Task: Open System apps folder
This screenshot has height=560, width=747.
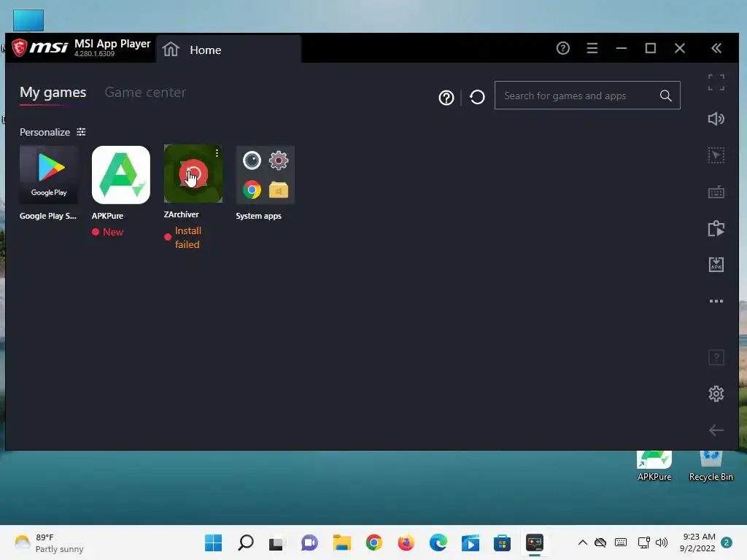Action: click(x=265, y=175)
